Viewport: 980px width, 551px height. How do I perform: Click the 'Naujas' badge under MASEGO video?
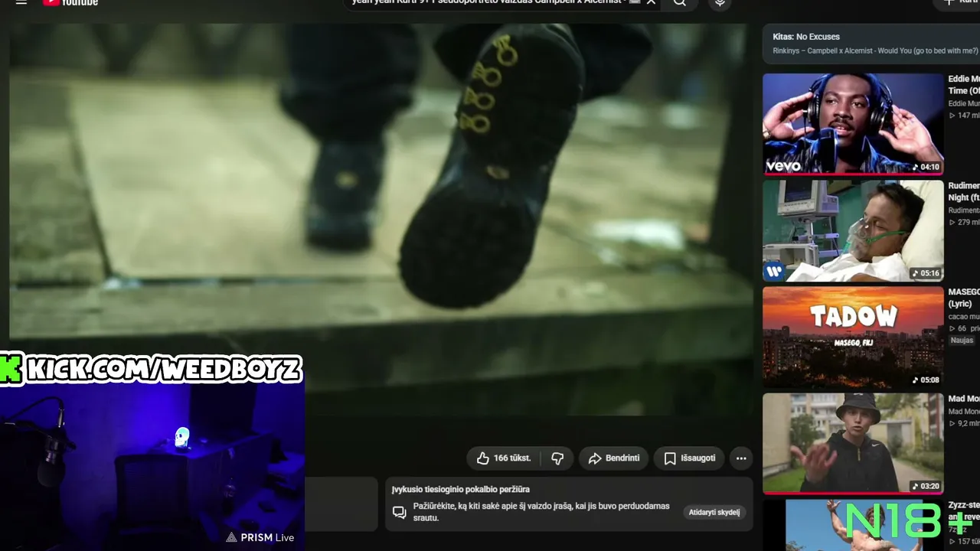pyautogui.click(x=962, y=341)
